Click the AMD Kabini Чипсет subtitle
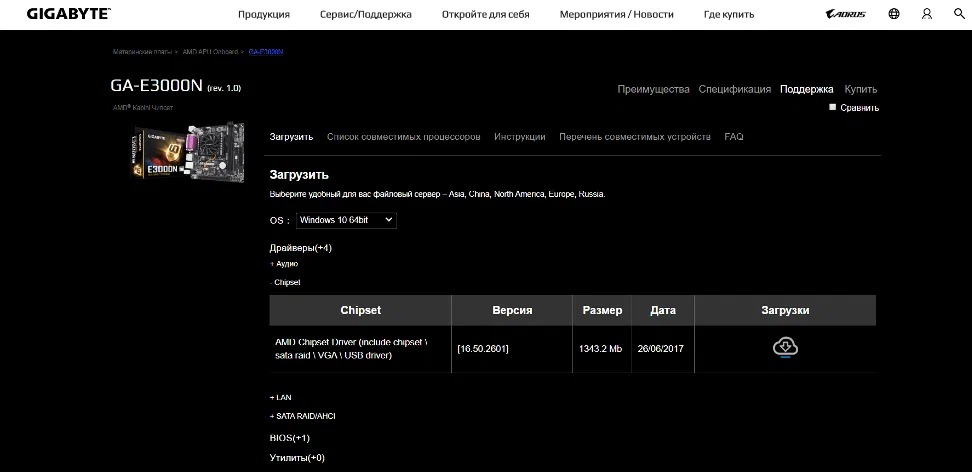972x472 pixels. pyautogui.click(x=143, y=108)
